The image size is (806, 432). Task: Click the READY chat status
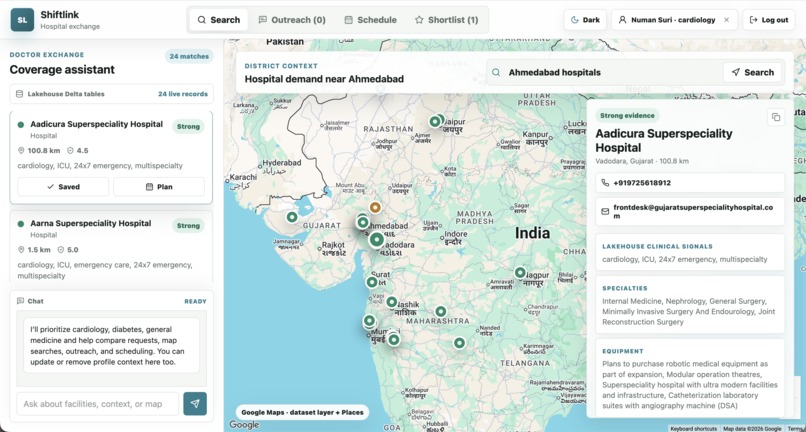pyautogui.click(x=195, y=301)
